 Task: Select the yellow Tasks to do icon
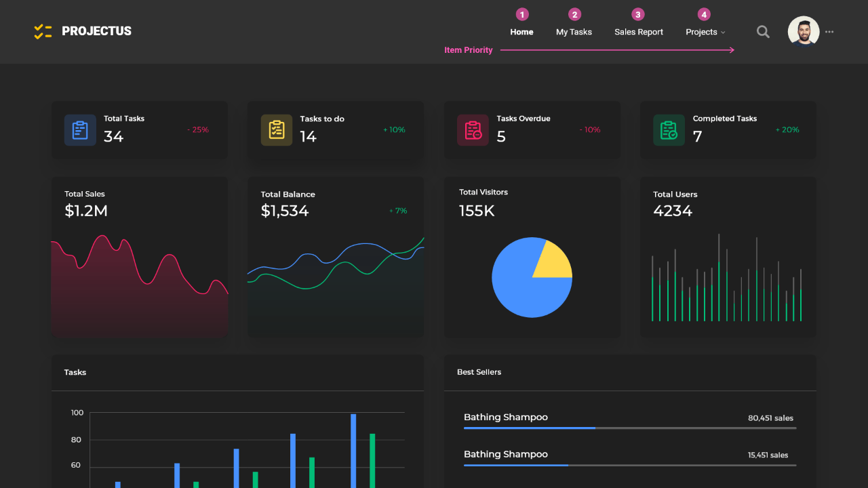[277, 130]
